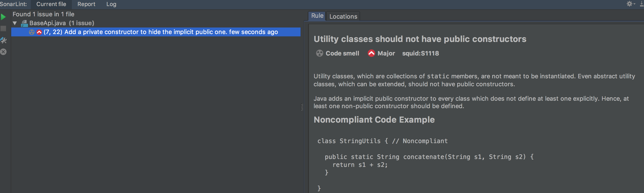The image size is (644, 193).
Task: Clear results with the X circle icon
Action: click(x=3, y=52)
